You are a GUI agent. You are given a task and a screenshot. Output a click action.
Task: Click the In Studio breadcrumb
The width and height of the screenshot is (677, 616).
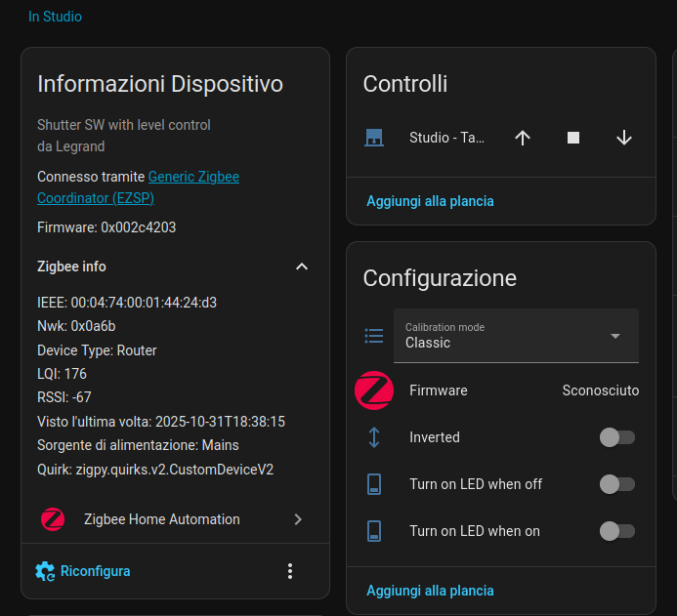coord(55,17)
